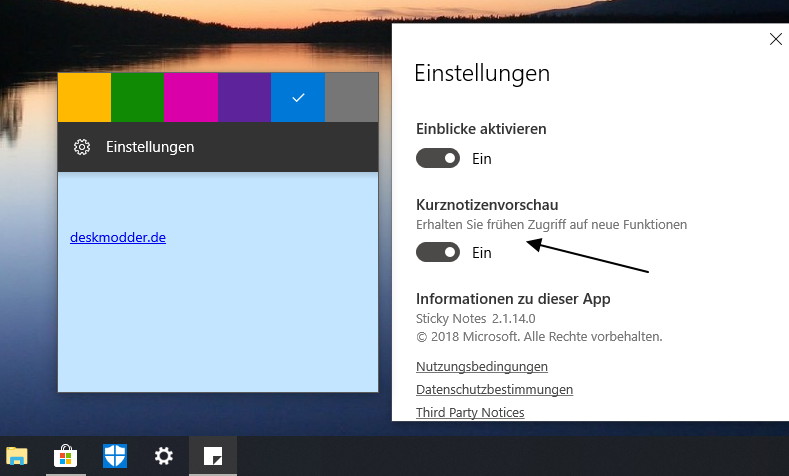789x476 pixels.
Task: Open File Explorer from the taskbar
Action: point(17,456)
